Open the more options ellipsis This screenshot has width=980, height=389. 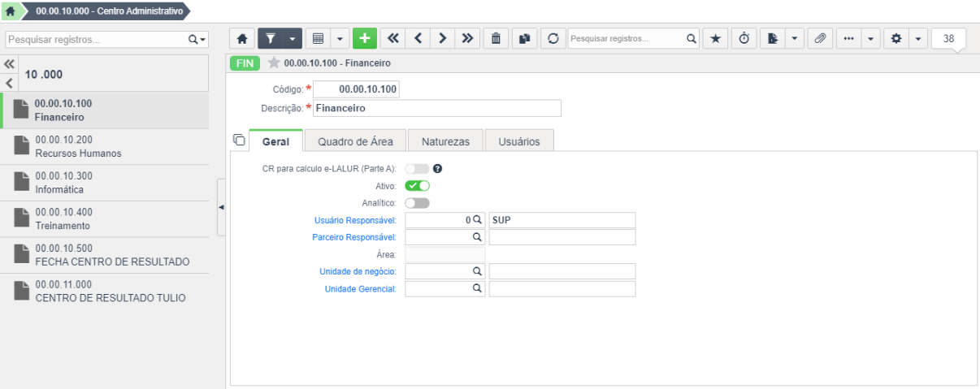tap(848, 38)
